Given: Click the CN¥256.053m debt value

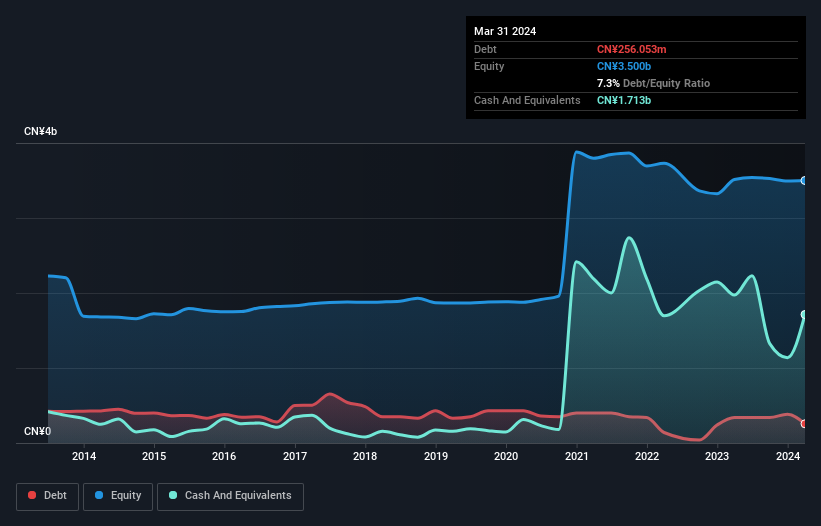Looking at the screenshot, I should (x=631, y=49).
